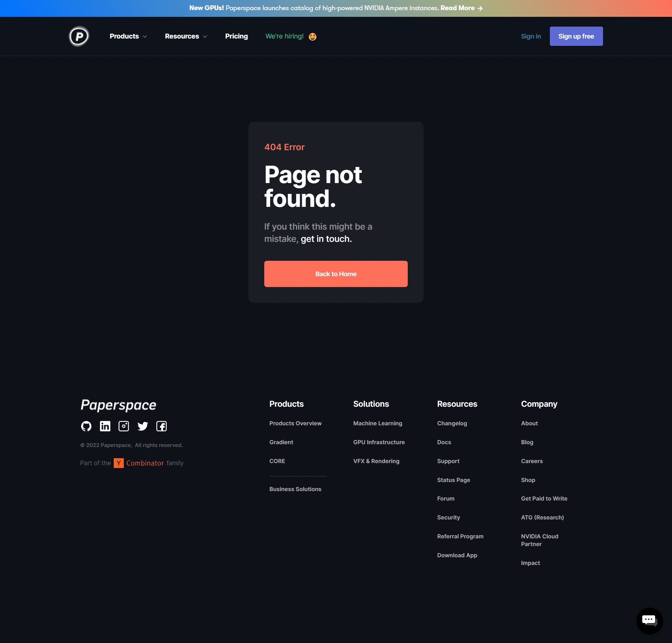Open the Gradient footer link
The image size is (672, 643).
(281, 442)
